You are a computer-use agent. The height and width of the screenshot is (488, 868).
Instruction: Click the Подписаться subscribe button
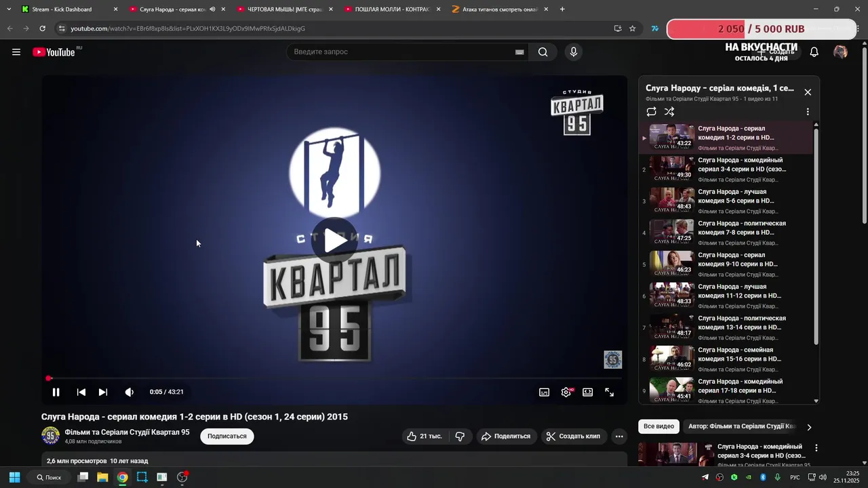pos(227,436)
